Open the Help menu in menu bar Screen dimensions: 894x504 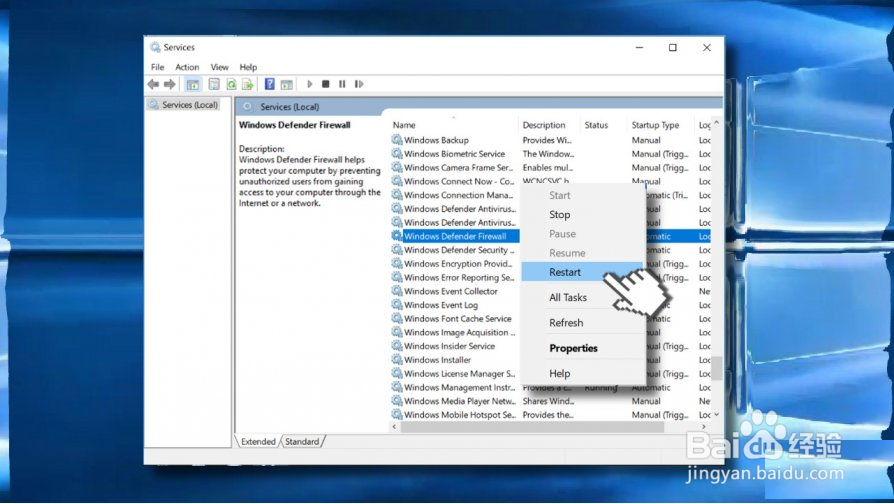tap(248, 67)
